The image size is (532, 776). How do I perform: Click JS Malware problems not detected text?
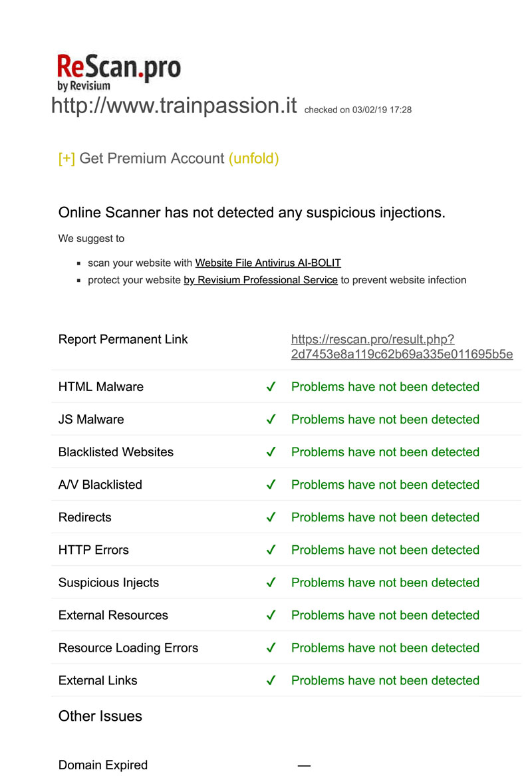[385, 420]
